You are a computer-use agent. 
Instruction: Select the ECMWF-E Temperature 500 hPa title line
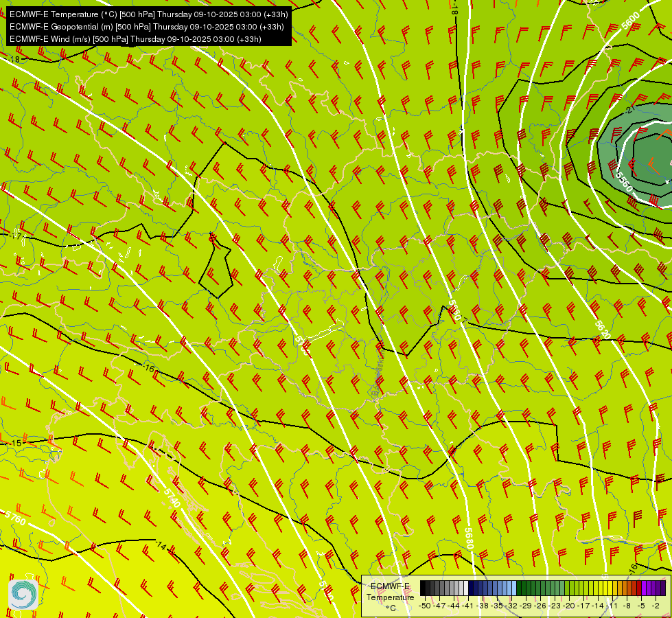[149, 14]
